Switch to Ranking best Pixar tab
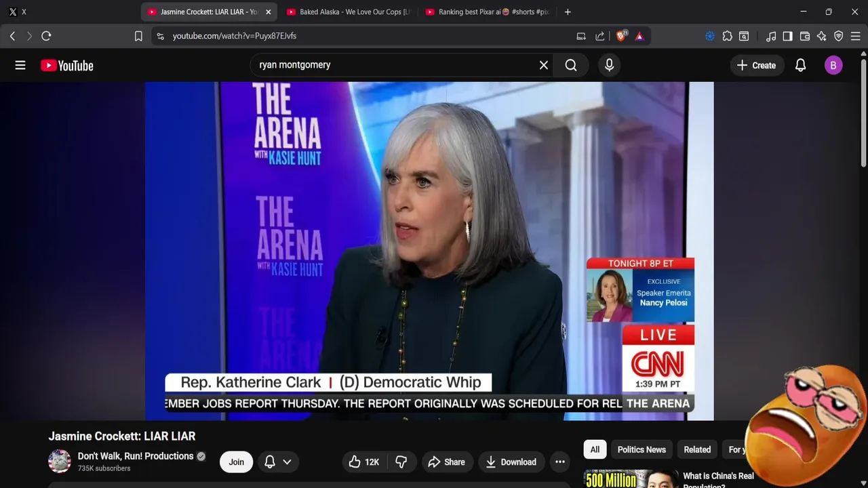 coord(487,12)
